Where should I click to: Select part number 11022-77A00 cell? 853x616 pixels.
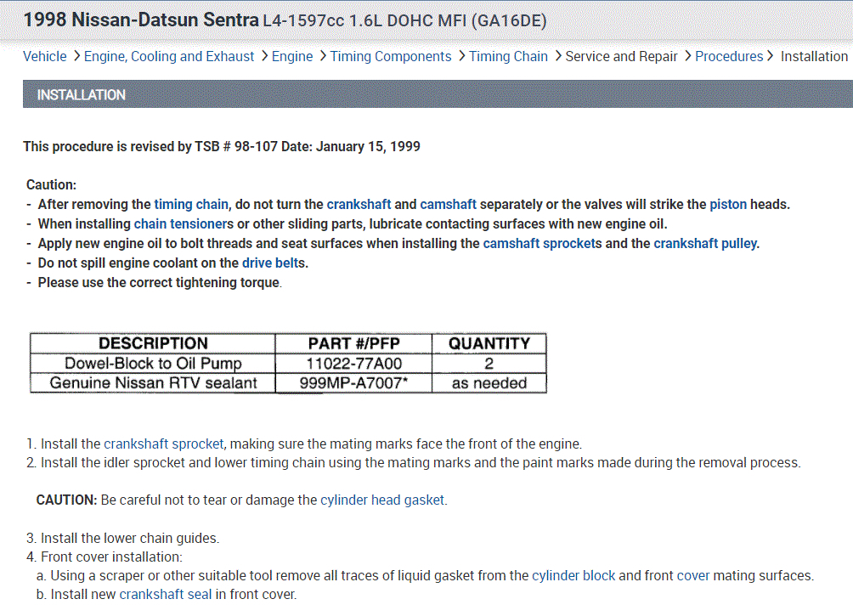353,364
